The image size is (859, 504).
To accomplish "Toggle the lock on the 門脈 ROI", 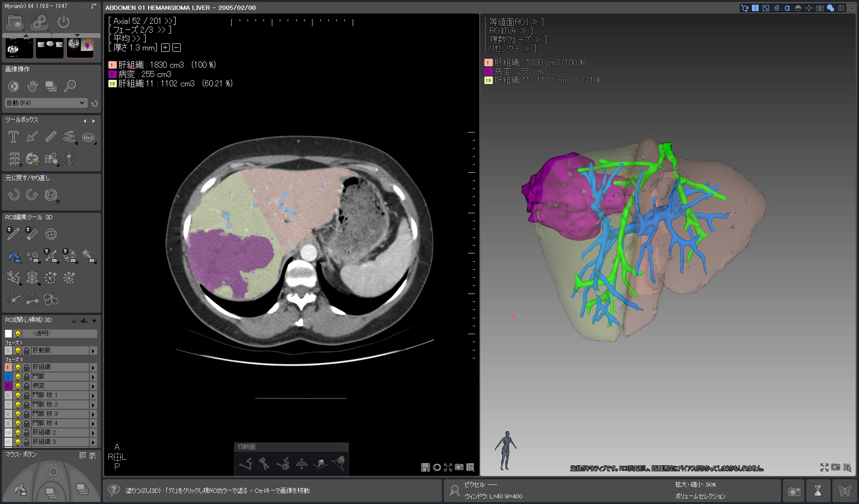I will click(27, 377).
